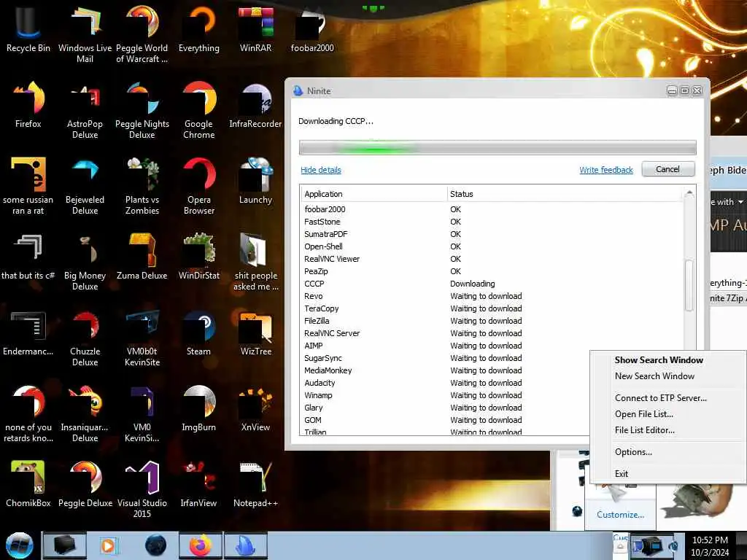Select the XnView desktop icon
The width and height of the screenshot is (747, 560).
[x=256, y=408]
